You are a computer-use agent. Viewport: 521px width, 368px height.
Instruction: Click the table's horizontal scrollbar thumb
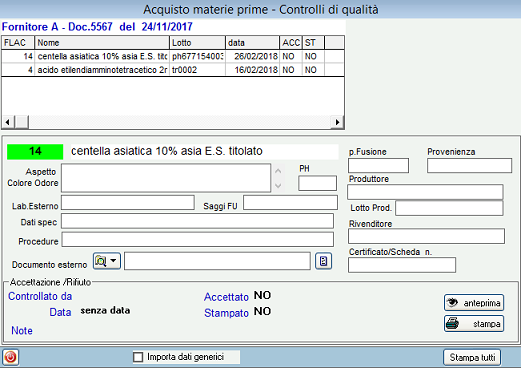(22, 122)
